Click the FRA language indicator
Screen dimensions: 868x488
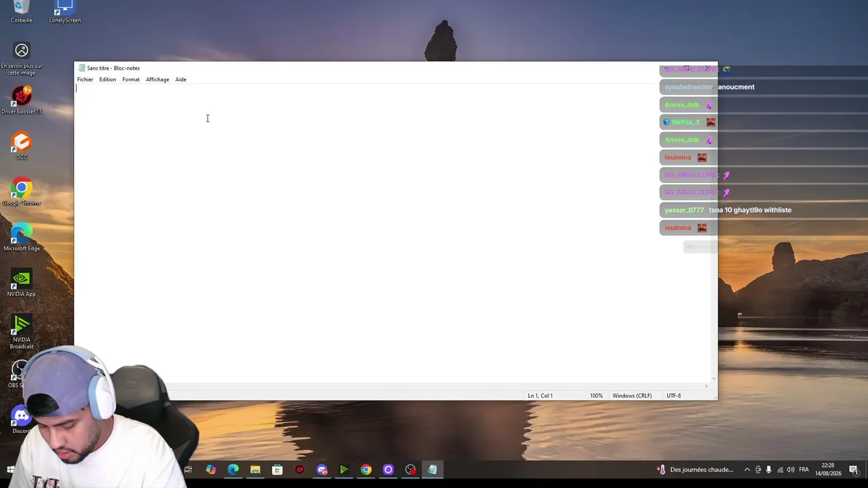coord(804,470)
